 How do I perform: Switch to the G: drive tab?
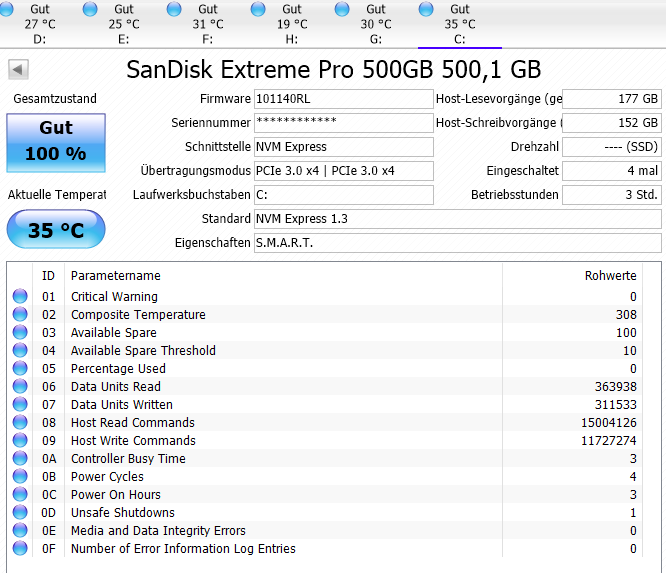click(375, 24)
